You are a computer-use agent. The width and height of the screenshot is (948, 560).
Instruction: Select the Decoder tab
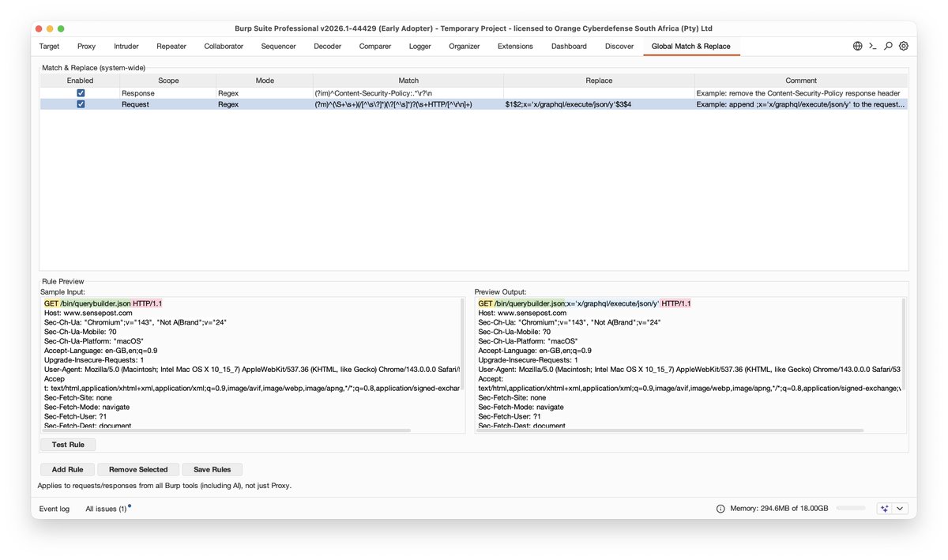[x=328, y=47]
